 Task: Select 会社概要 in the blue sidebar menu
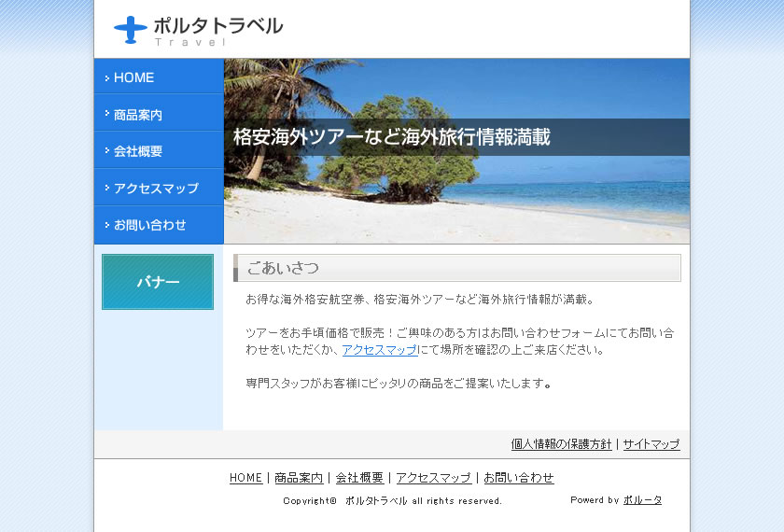(x=159, y=150)
